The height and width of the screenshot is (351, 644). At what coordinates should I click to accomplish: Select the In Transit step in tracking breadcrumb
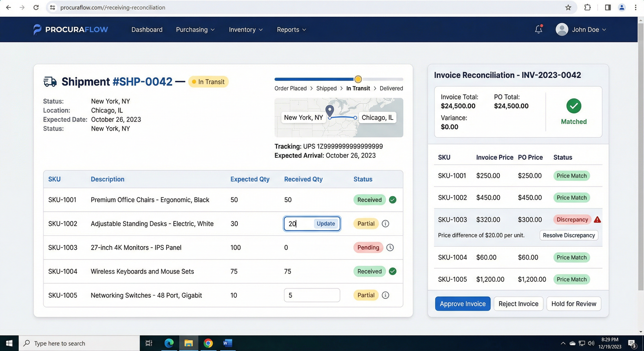click(x=358, y=88)
